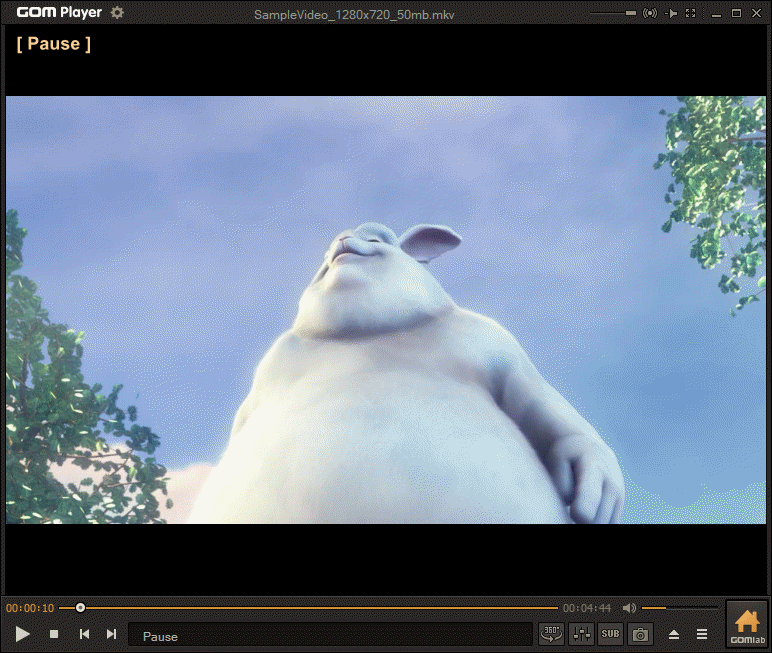Show the playlist via the list icon
Image resolution: width=772 pixels, height=653 pixels.
tap(702, 634)
